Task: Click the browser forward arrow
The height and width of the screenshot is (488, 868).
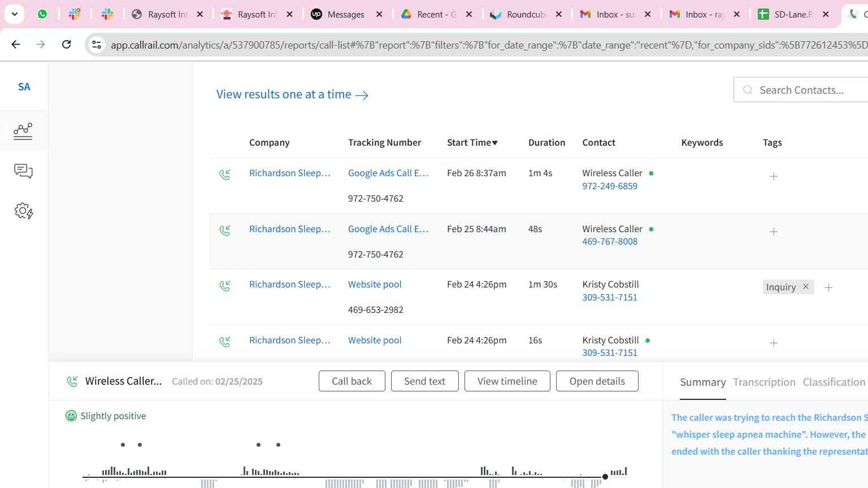Action: (x=41, y=44)
